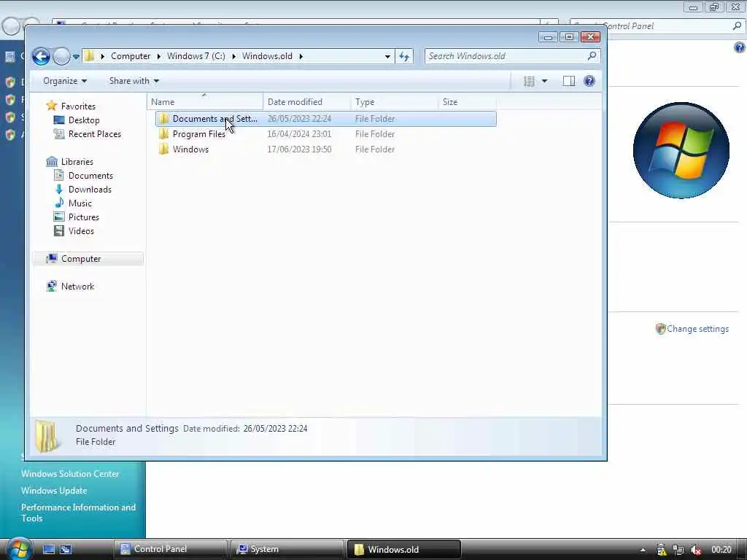Show hidden tray icons arrow
Image resolution: width=747 pixels, height=560 pixels.
(x=643, y=550)
